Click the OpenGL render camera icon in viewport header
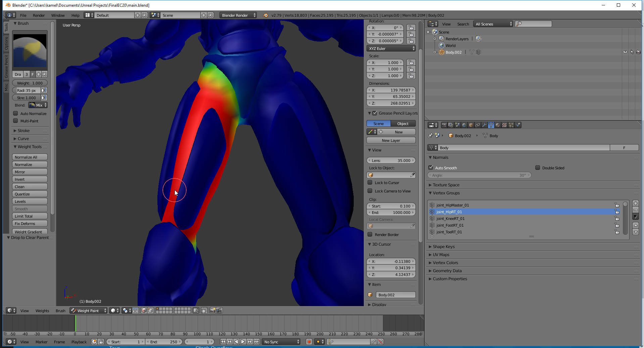 pos(212,310)
